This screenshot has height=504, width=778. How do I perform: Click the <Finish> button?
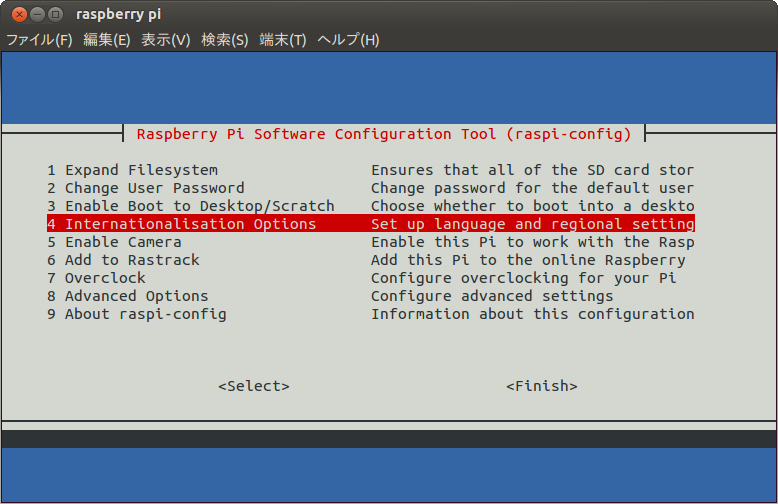[x=542, y=386]
